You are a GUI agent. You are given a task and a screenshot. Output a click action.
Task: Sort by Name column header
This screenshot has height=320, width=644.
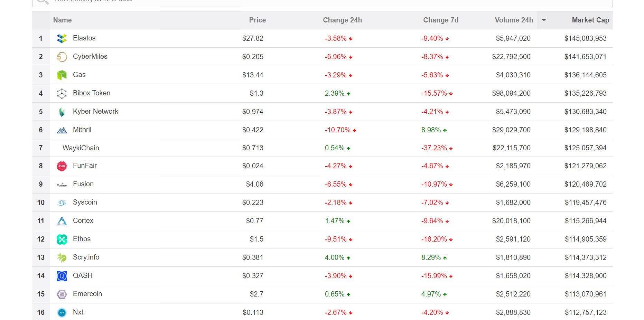pyautogui.click(x=62, y=20)
